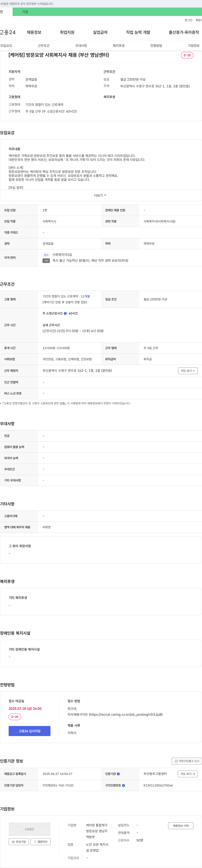The width and height of the screenshot is (202, 868).
Task: Click help icon next to 인증기관
Action: (x=118, y=774)
